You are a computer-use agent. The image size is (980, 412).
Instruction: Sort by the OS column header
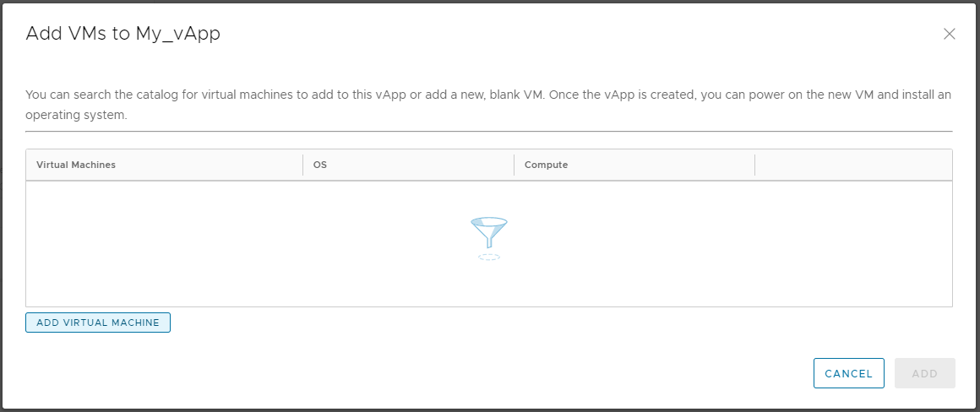click(x=320, y=165)
